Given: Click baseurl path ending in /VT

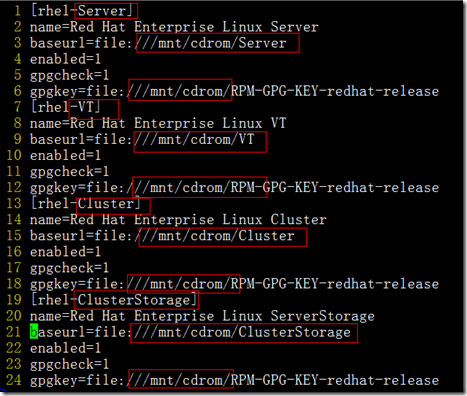Looking at the screenshot, I should [x=195, y=139].
